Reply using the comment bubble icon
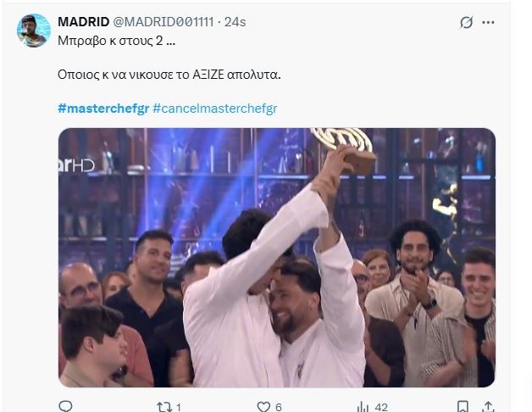 pyautogui.click(x=65, y=406)
